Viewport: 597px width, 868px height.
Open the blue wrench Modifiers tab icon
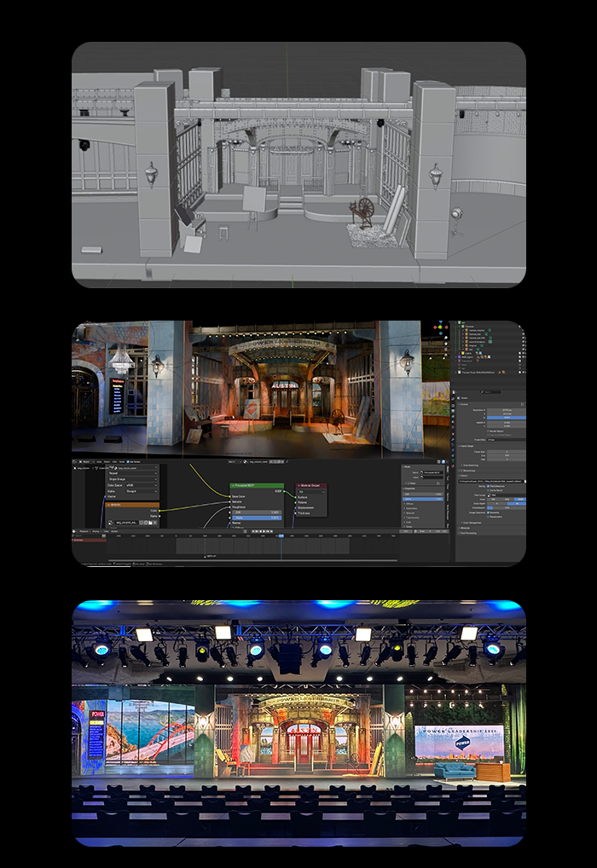click(453, 439)
